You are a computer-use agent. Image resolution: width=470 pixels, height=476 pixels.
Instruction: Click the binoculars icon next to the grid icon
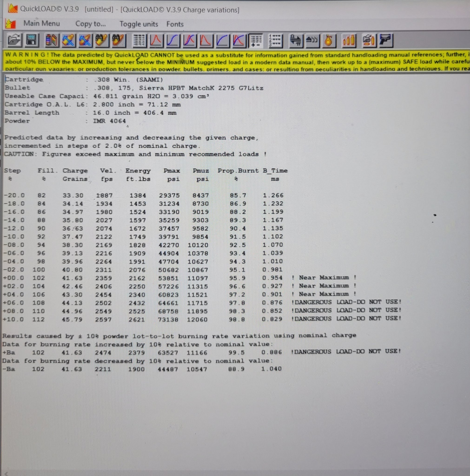coord(119,40)
